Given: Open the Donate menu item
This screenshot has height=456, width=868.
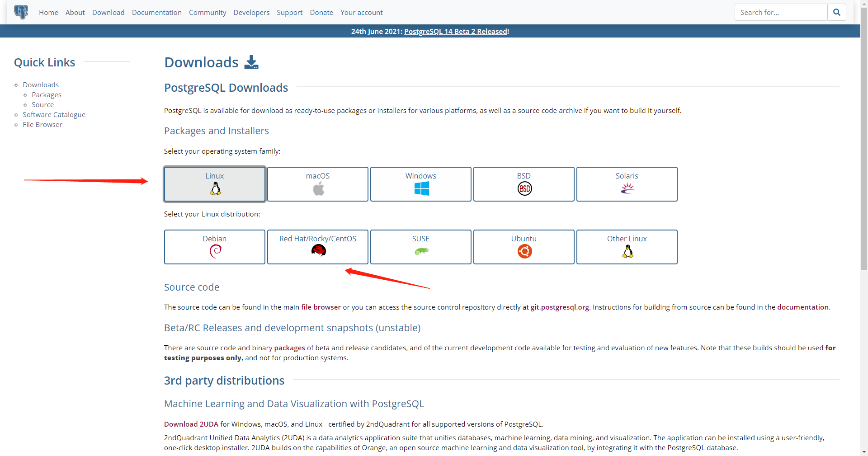Looking at the screenshot, I should pos(321,13).
